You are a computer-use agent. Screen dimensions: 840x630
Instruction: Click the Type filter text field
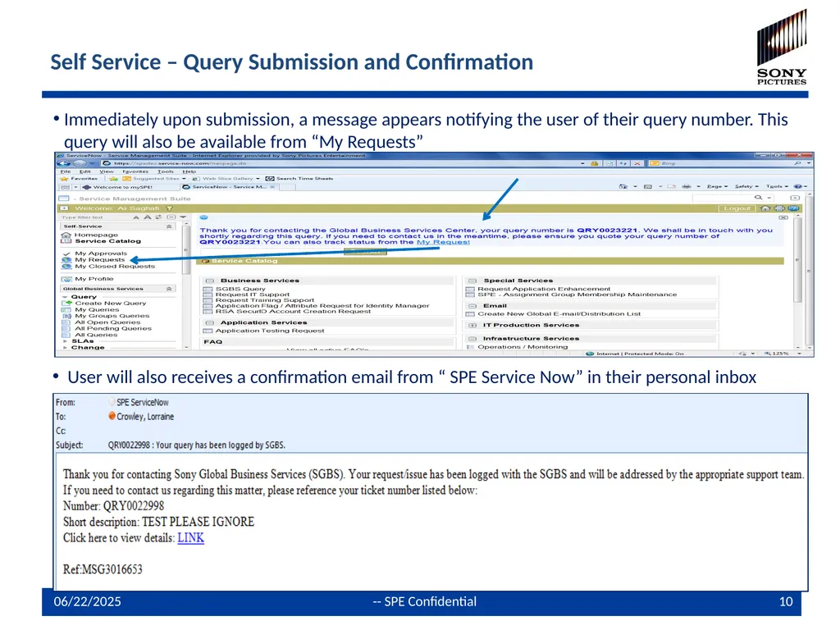point(95,217)
